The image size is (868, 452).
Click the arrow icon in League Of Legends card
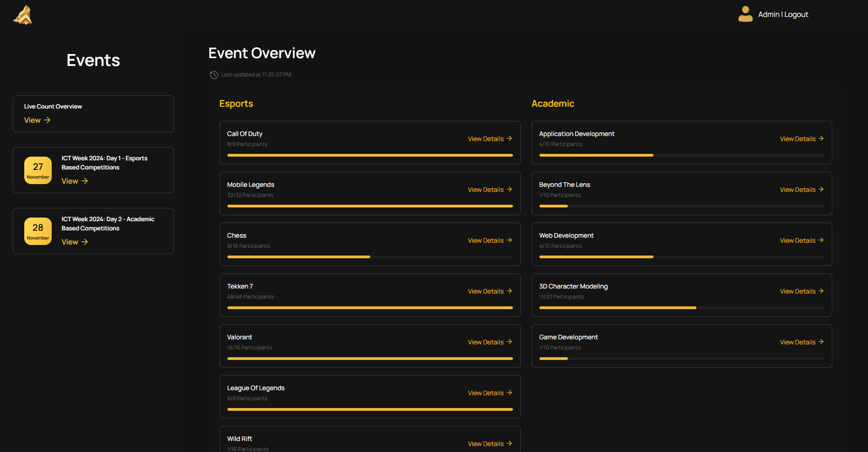tap(509, 392)
